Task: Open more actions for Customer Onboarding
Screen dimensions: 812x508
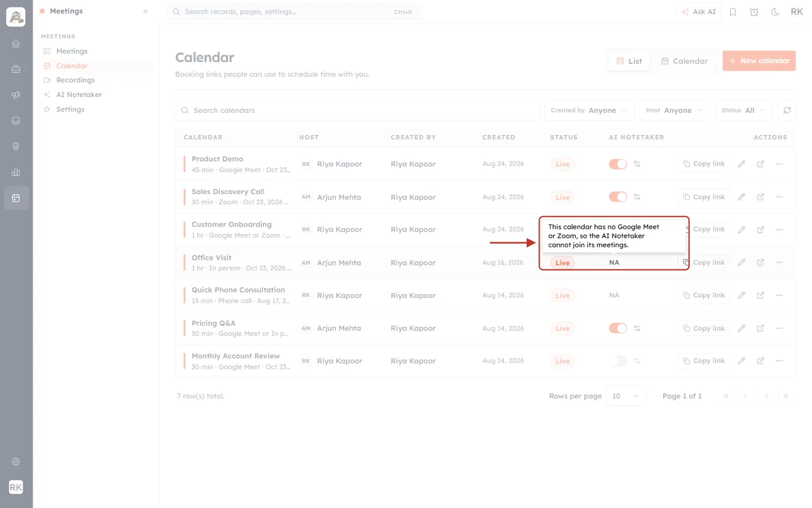Action: [779, 230]
